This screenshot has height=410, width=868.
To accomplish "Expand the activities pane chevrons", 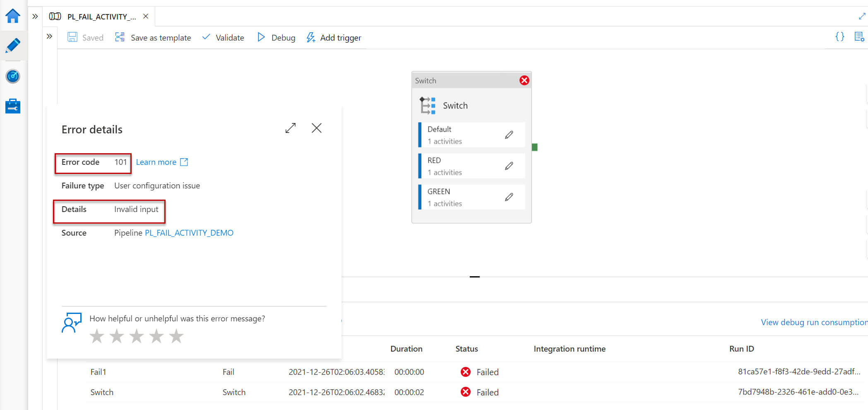I will 50,36.
